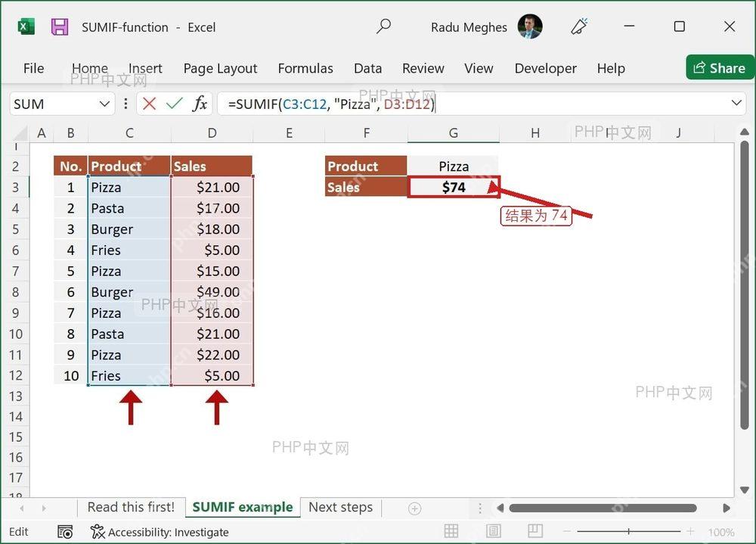Click the Pizza cell in G2
This screenshot has height=544, width=756.
453,166
